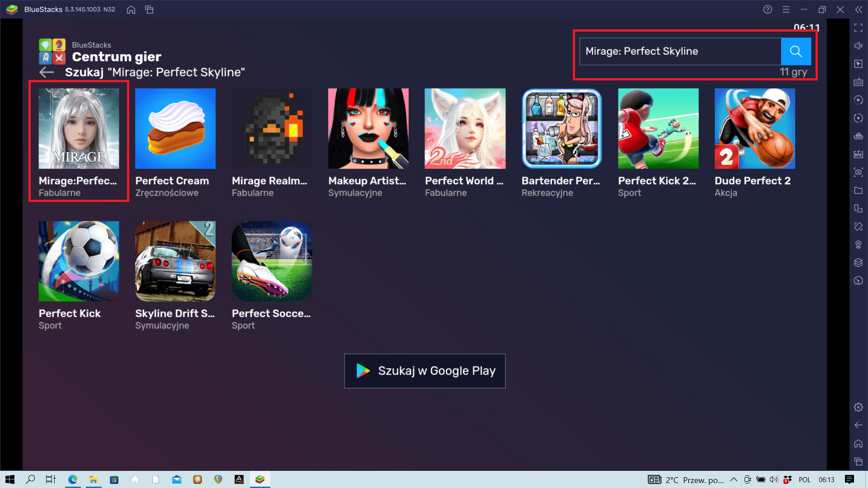Open the Skyline Drift Simulator thumbnail
This screenshot has height=488, width=868.
tap(175, 261)
